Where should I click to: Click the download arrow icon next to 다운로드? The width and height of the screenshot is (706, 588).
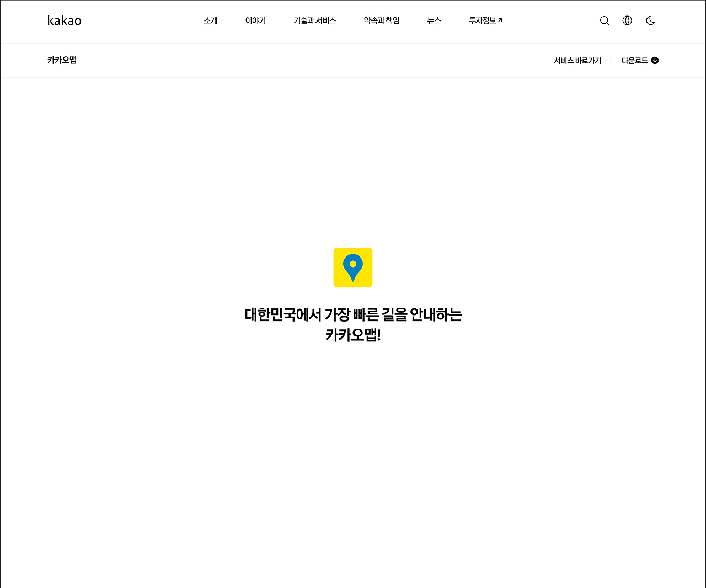pos(655,60)
